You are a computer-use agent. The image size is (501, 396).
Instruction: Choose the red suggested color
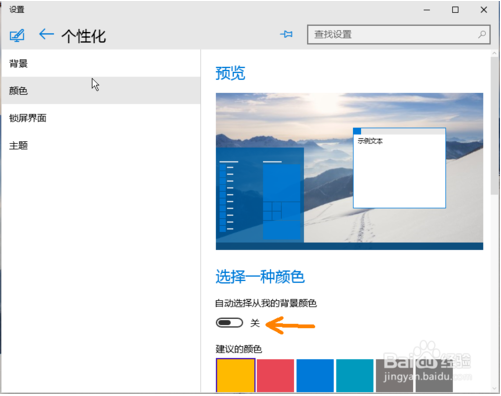pyautogui.click(x=275, y=375)
